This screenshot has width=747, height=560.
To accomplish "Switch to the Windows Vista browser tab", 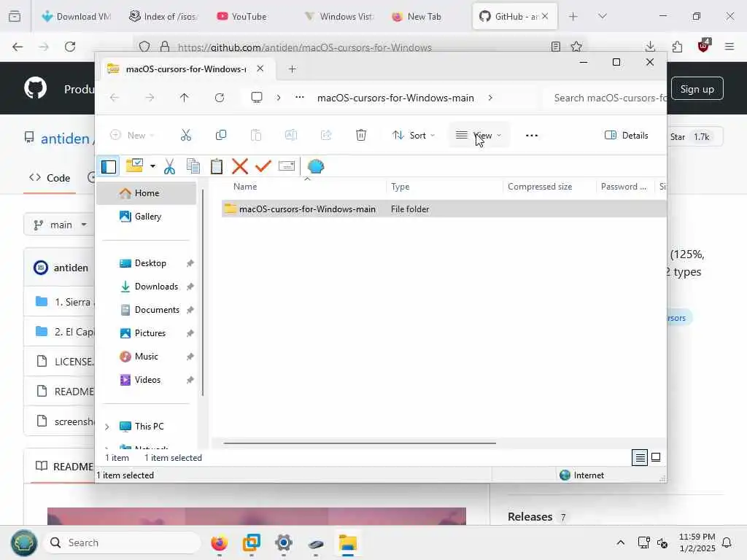I will click(x=339, y=17).
